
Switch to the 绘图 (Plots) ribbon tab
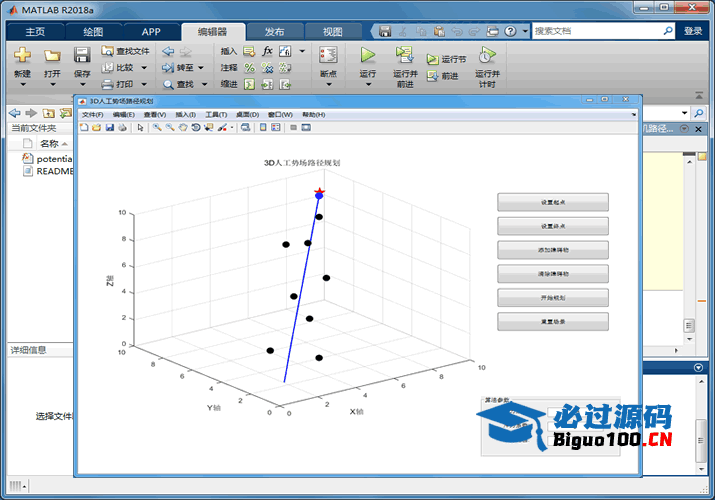click(92, 31)
